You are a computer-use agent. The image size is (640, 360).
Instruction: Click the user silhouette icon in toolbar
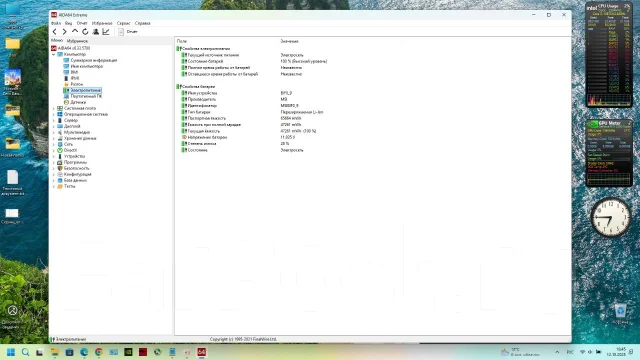pos(96,31)
